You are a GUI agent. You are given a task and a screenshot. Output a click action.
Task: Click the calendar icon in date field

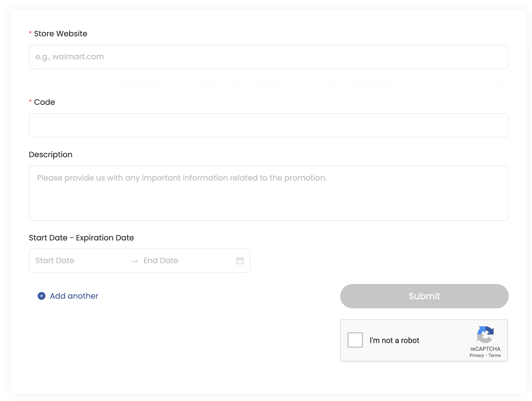click(240, 261)
